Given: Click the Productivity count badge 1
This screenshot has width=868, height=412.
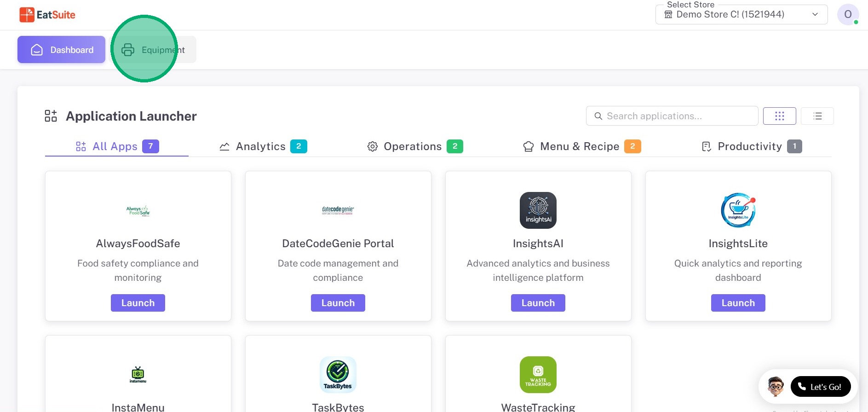Looking at the screenshot, I should [794, 146].
